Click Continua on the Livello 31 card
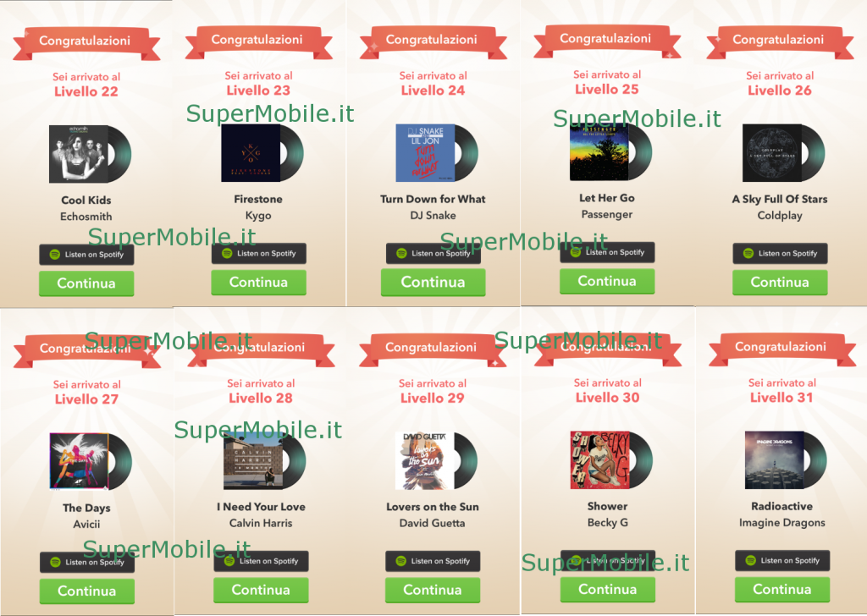 tap(782, 590)
